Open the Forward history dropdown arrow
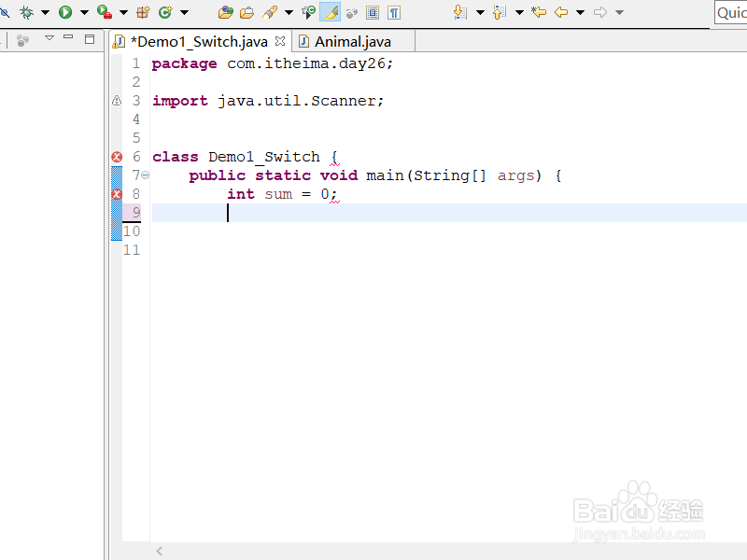Viewport: 747px width, 560px height. [x=619, y=12]
